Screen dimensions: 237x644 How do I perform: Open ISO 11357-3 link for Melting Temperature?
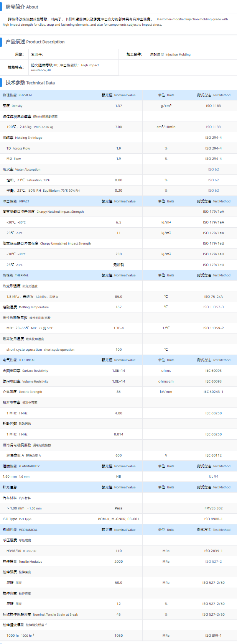(x=213, y=307)
